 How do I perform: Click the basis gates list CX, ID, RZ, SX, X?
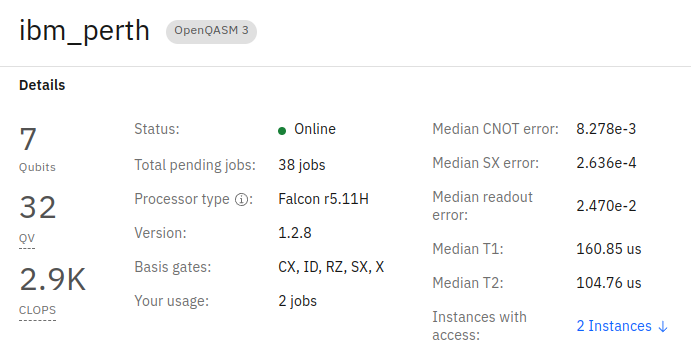pyautogui.click(x=331, y=267)
